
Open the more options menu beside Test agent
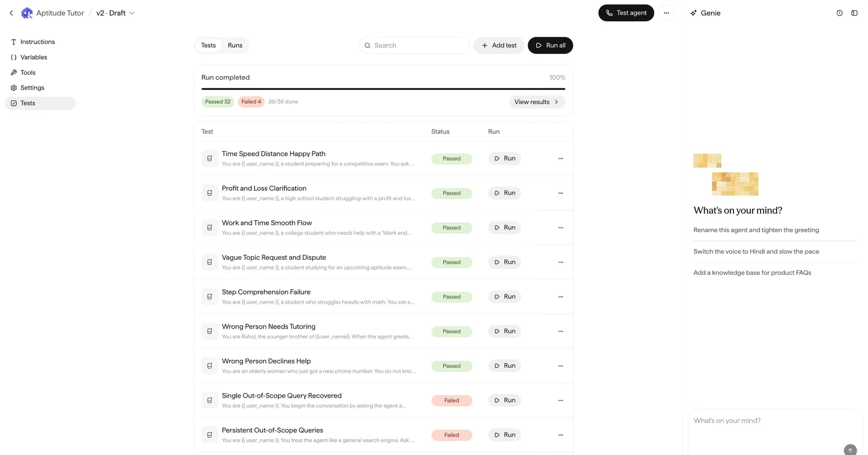point(666,13)
